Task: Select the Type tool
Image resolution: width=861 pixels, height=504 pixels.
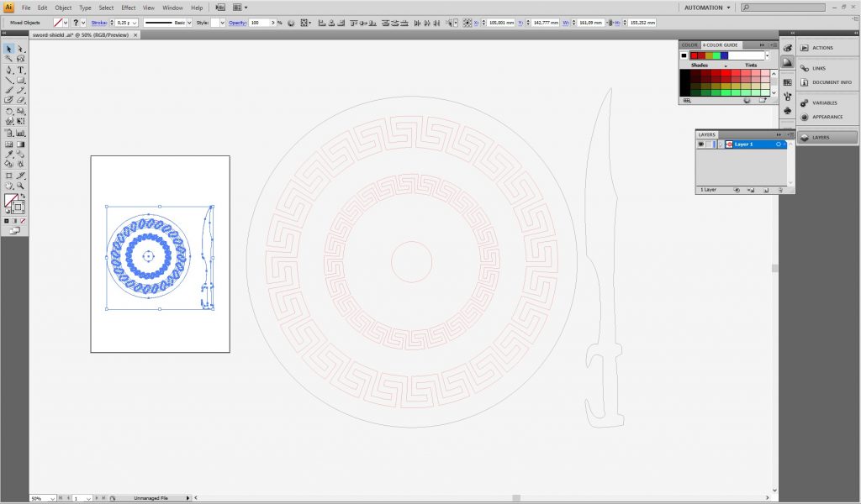Action: [x=21, y=71]
